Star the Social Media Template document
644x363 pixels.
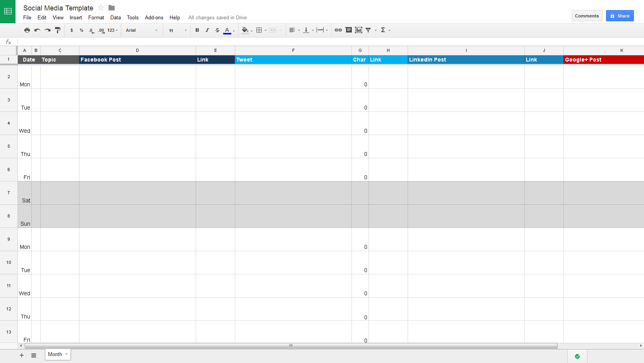tap(101, 8)
